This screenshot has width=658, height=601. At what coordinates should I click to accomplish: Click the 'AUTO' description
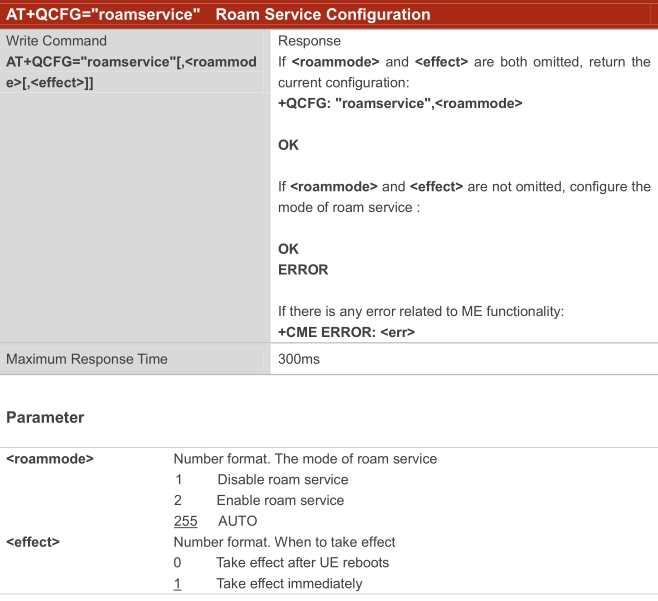pyautogui.click(x=238, y=521)
